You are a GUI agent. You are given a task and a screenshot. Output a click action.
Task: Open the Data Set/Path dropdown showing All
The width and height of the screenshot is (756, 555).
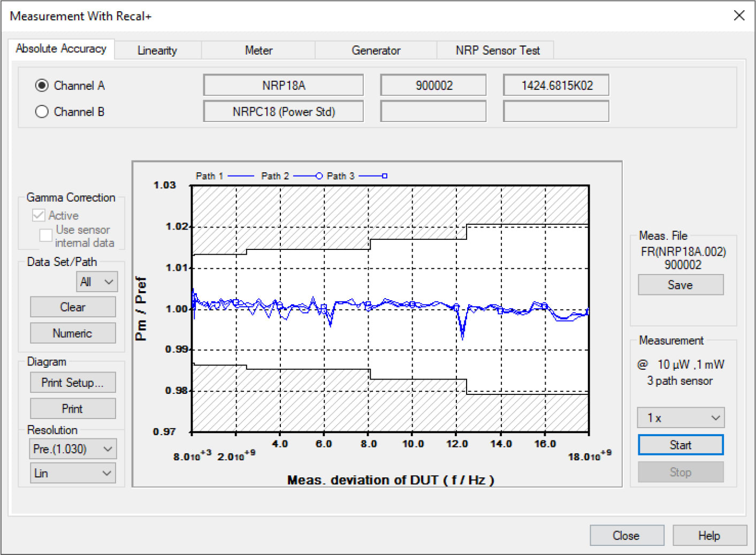tap(96, 282)
